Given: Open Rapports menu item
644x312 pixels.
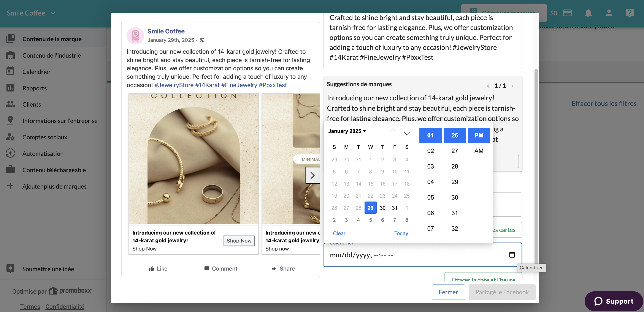Looking at the screenshot, I should pyautogui.click(x=53, y=88).
